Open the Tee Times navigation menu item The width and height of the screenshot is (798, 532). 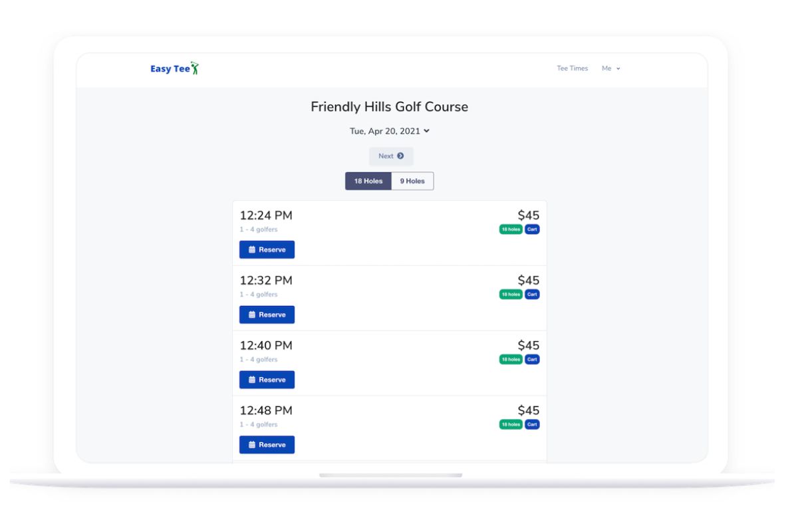572,68
